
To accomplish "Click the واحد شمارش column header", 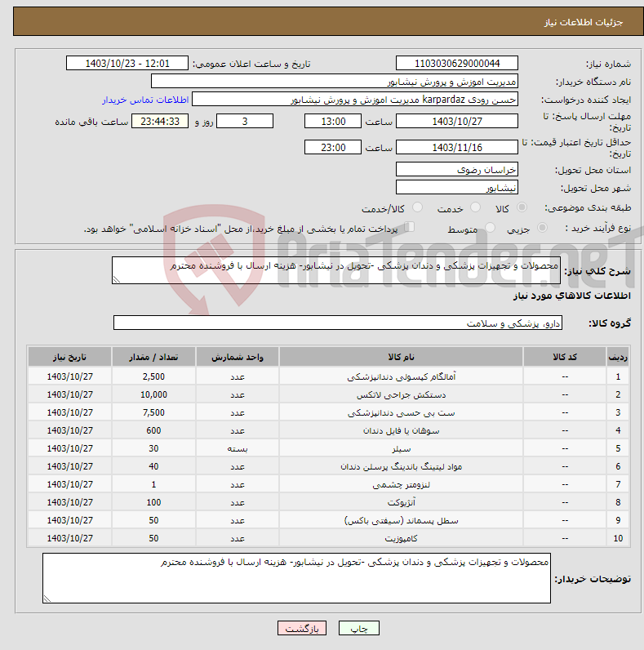I will click(238, 357).
